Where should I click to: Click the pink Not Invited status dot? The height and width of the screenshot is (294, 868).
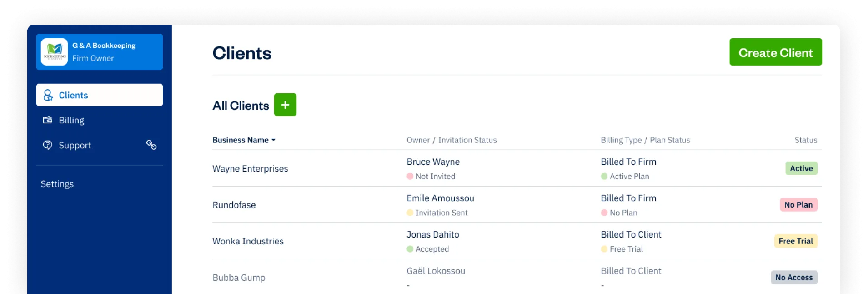pos(410,177)
